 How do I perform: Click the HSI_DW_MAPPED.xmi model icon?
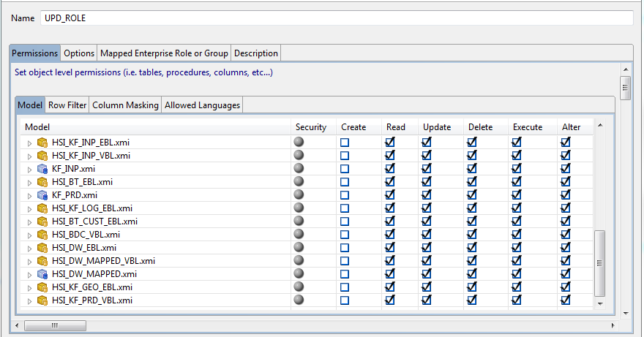[x=42, y=274]
